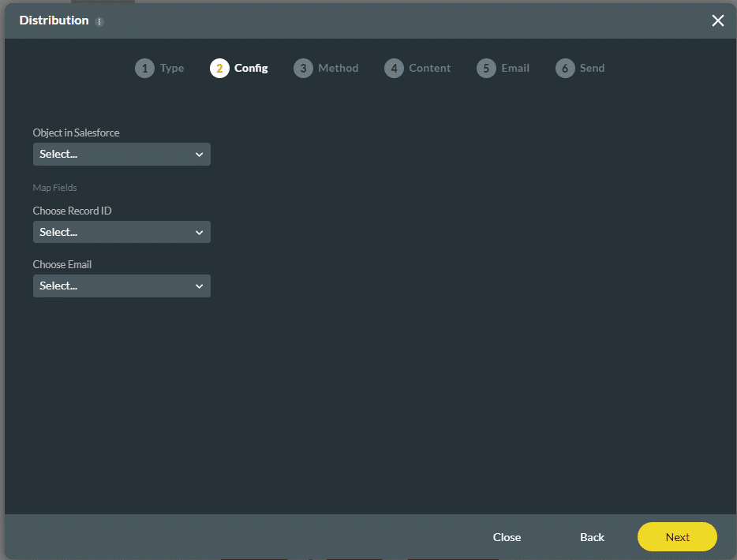
Task: Click the Close button in the footer
Action: (x=507, y=537)
